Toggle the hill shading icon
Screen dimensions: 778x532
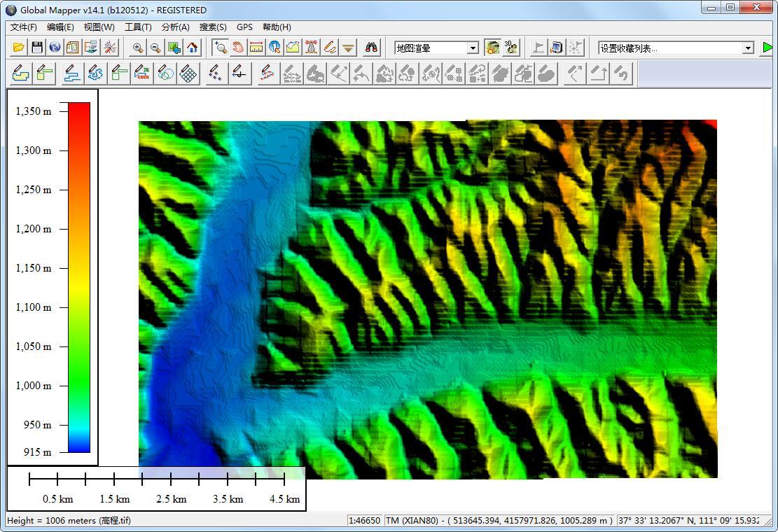coord(493,48)
